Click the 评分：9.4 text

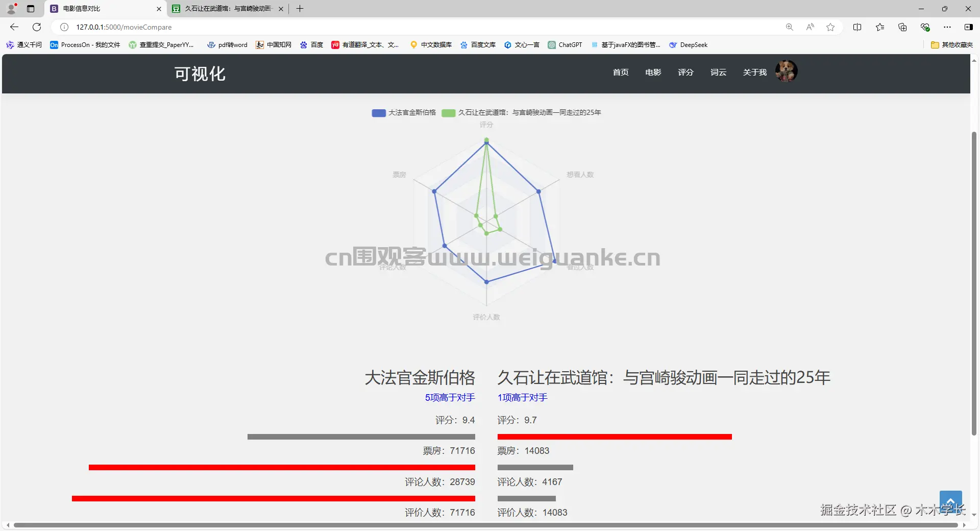point(455,420)
